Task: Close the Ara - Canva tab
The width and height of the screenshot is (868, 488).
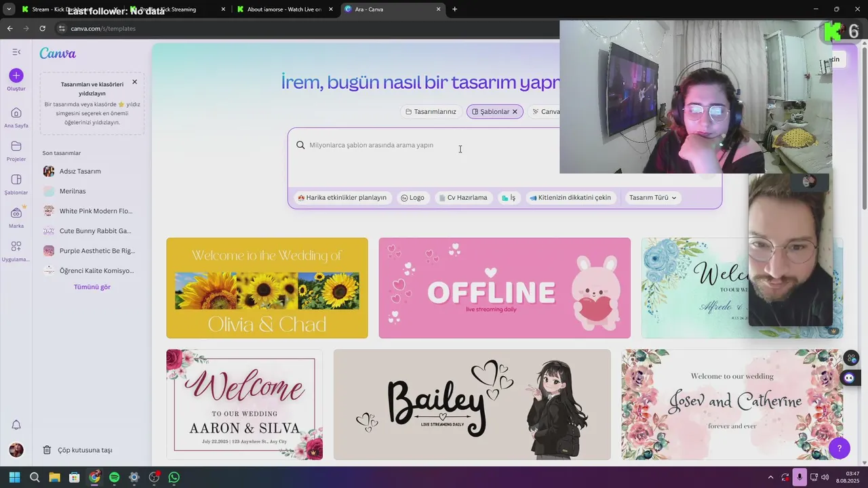Action: point(439,9)
